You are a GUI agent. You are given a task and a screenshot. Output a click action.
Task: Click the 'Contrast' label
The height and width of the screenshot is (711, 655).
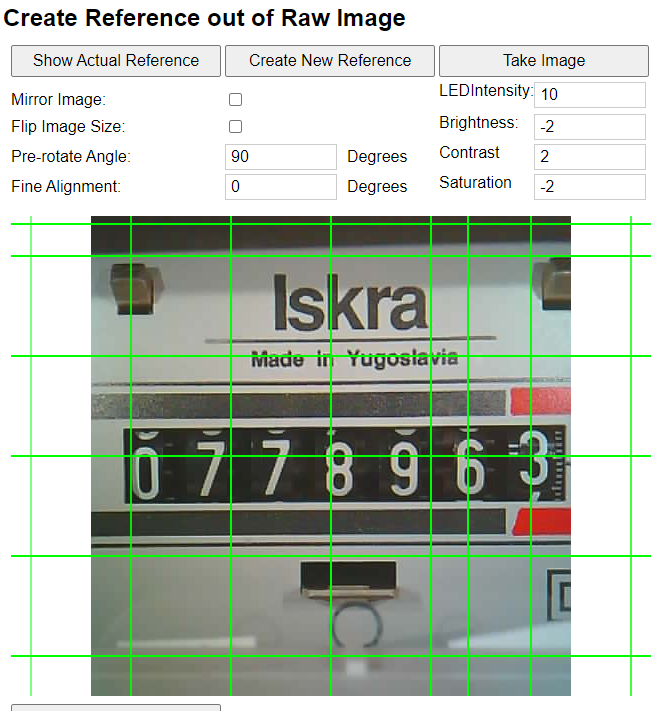point(469,152)
